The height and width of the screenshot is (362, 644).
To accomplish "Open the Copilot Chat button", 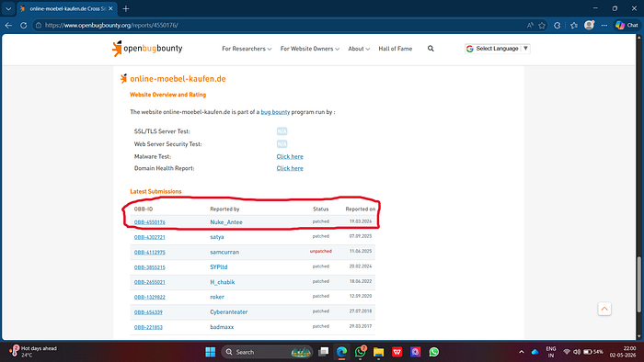I will (627, 25).
